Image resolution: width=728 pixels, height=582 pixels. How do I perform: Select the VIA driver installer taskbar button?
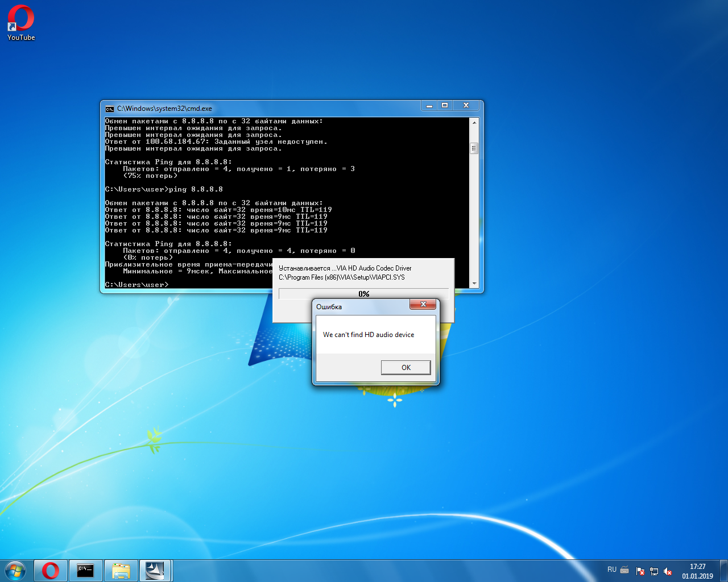[155, 571]
